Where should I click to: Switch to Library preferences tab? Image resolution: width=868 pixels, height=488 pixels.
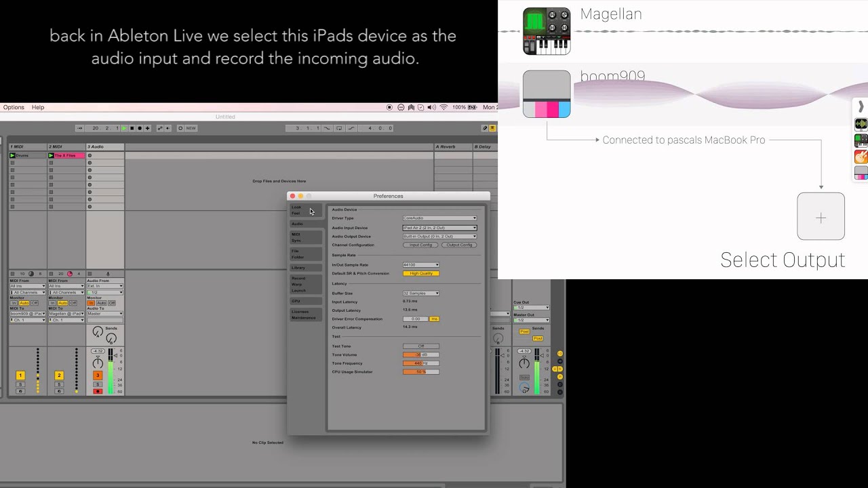tap(306, 268)
